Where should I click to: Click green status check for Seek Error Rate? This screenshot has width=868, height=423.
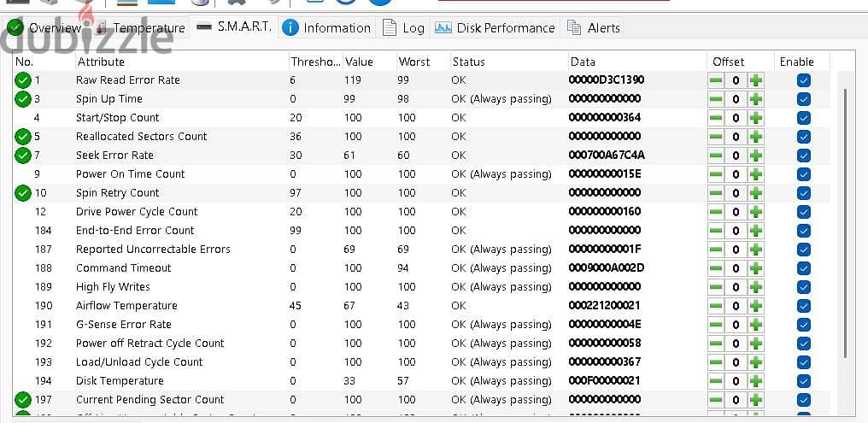pyautogui.click(x=23, y=156)
